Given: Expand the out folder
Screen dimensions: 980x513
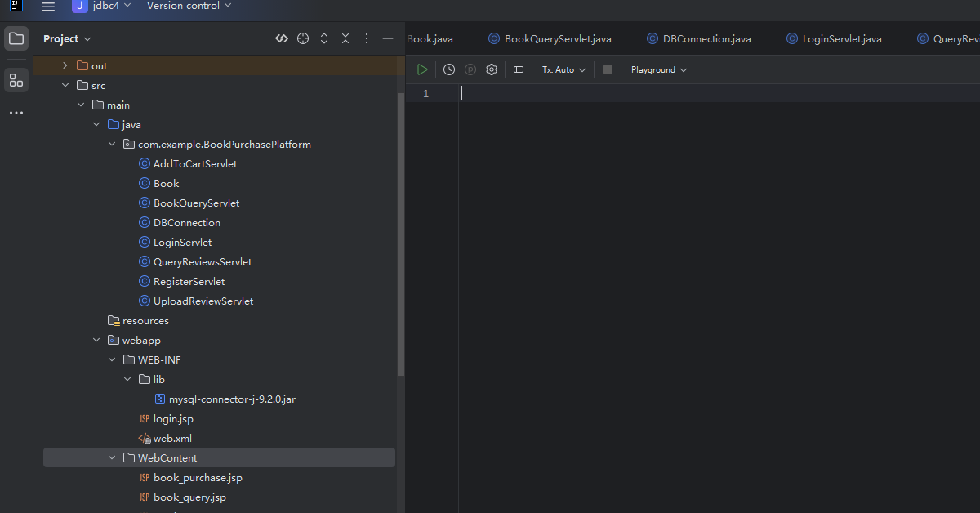Looking at the screenshot, I should click(x=65, y=65).
